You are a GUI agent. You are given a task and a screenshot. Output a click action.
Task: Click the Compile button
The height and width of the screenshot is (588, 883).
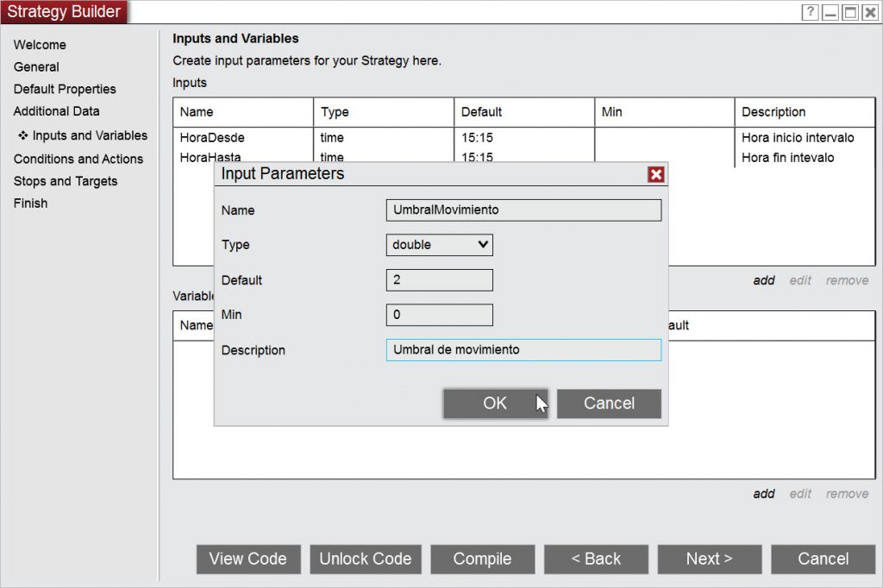point(483,560)
